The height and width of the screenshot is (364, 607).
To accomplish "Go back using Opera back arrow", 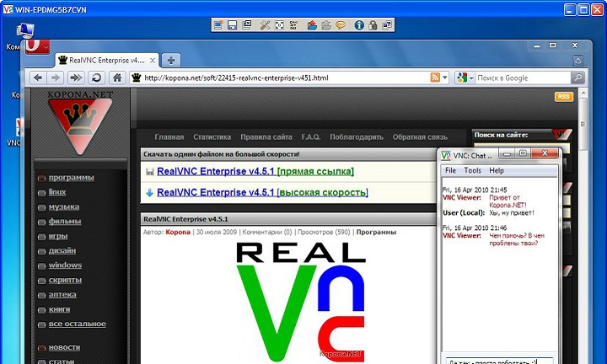I will coord(38,78).
